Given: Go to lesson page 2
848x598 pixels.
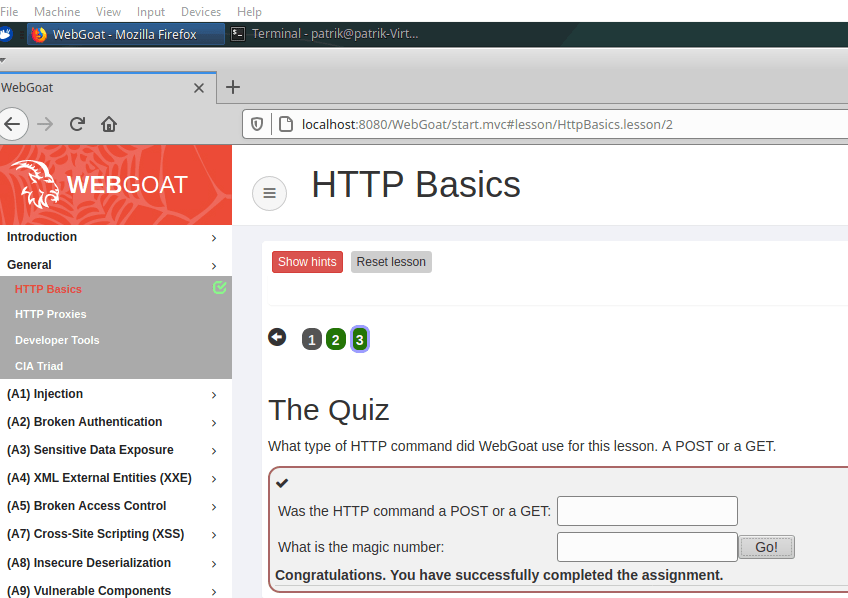Looking at the screenshot, I should tap(336, 340).
